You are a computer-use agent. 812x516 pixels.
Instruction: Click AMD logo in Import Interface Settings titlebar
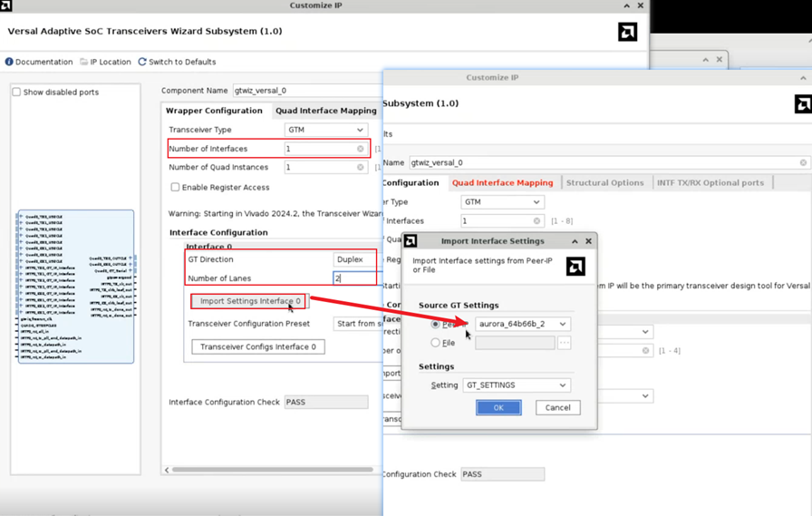click(x=411, y=241)
